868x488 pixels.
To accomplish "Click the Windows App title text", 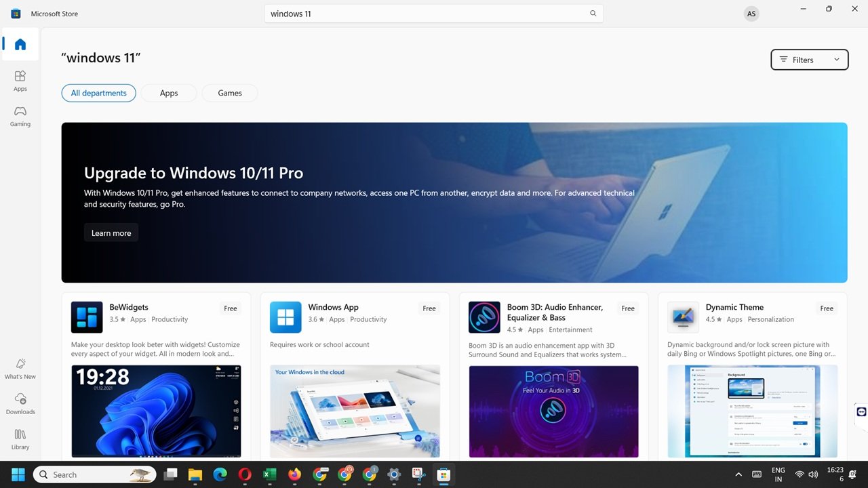I will pos(333,307).
